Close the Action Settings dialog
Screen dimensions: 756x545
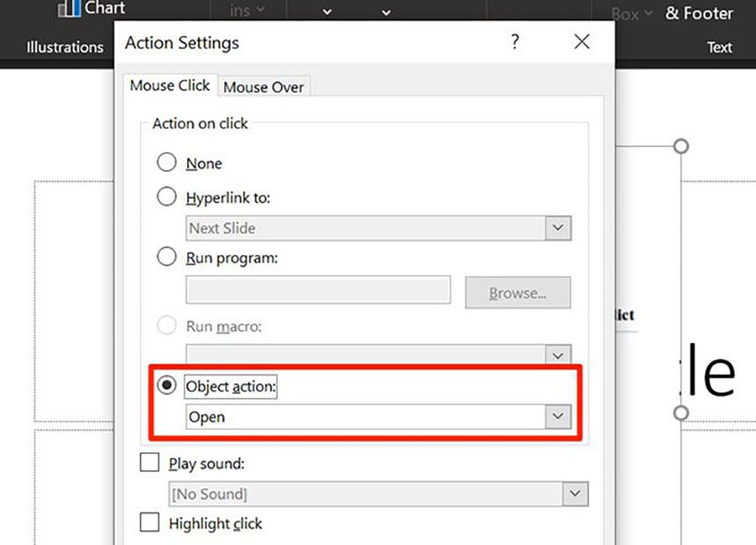(581, 41)
